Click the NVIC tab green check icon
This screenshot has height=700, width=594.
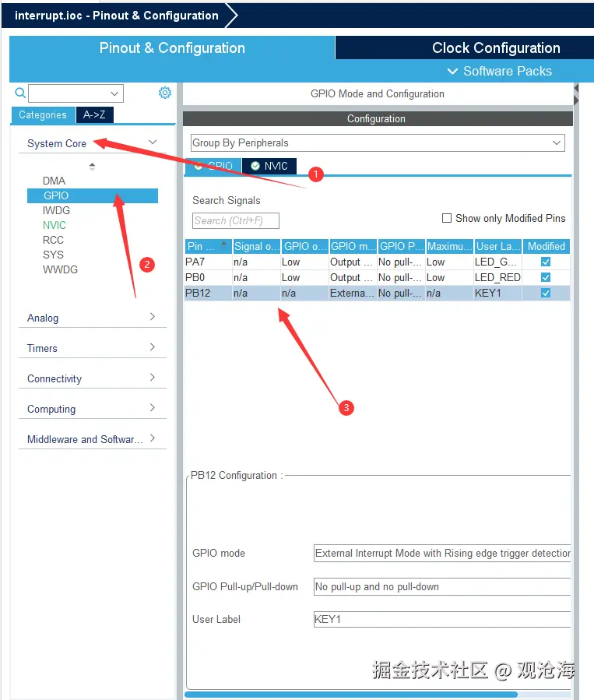255,166
